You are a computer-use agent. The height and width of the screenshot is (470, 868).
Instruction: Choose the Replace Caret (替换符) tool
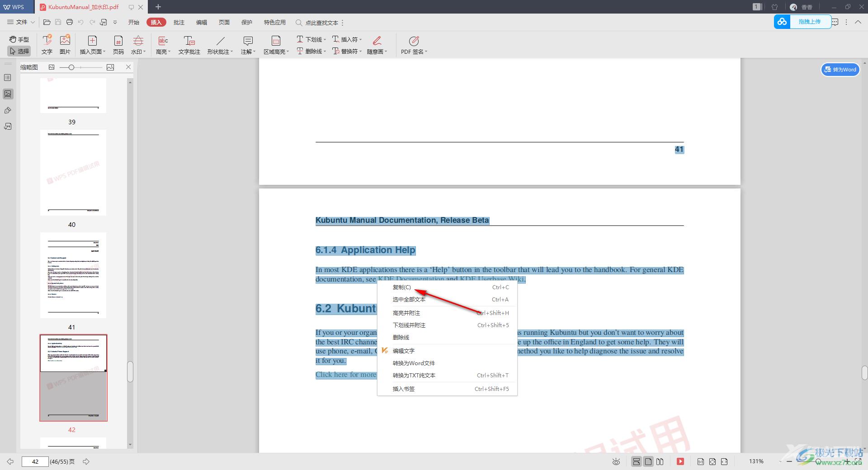347,51
